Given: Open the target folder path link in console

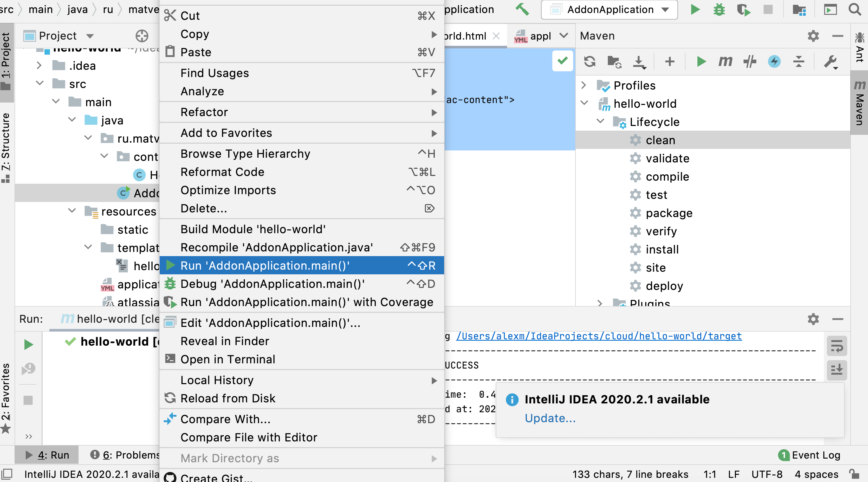Looking at the screenshot, I should (599, 336).
